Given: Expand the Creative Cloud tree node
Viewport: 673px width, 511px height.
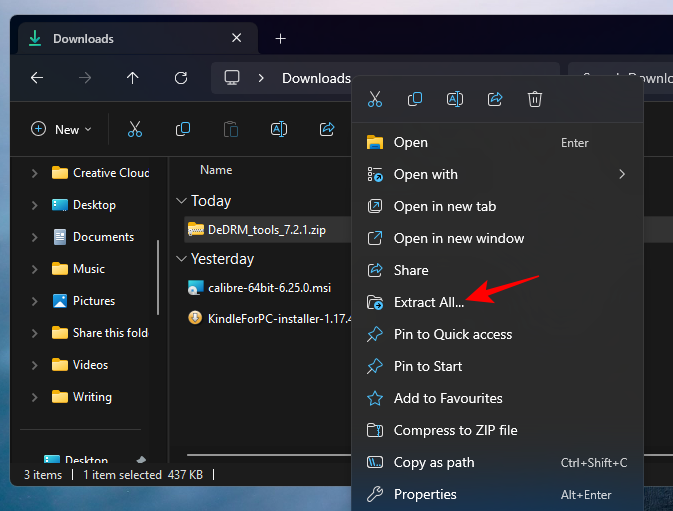Looking at the screenshot, I should (35, 173).
